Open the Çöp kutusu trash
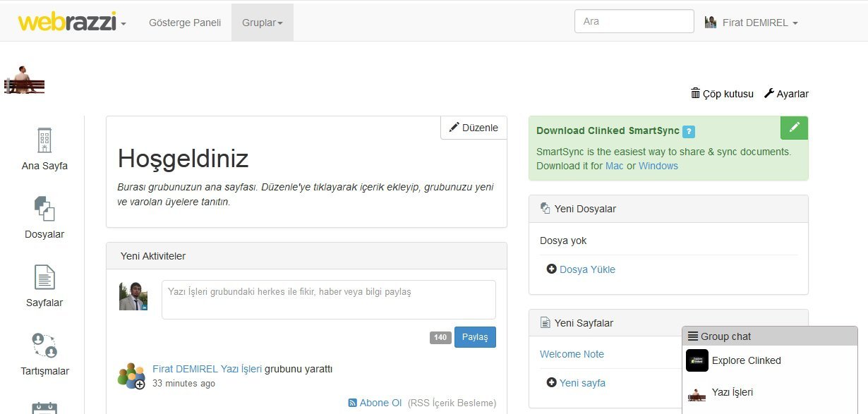 coord(722,94)
